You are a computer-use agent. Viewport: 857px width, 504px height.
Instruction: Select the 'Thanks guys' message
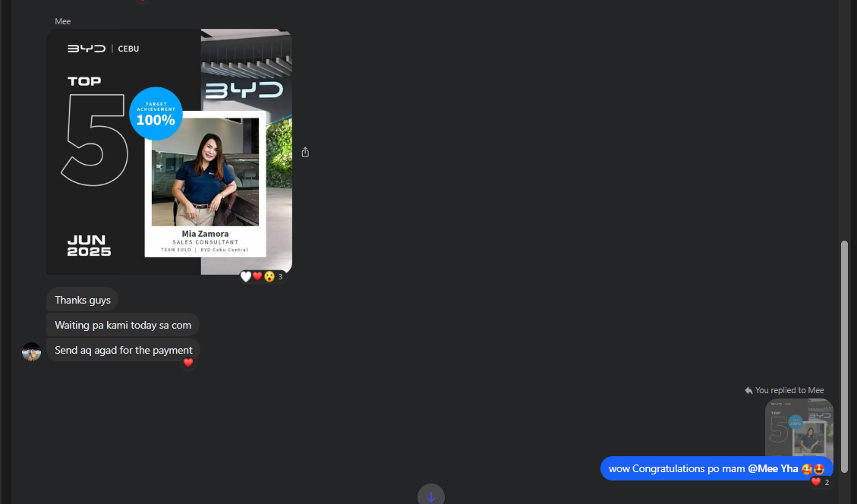82,300
